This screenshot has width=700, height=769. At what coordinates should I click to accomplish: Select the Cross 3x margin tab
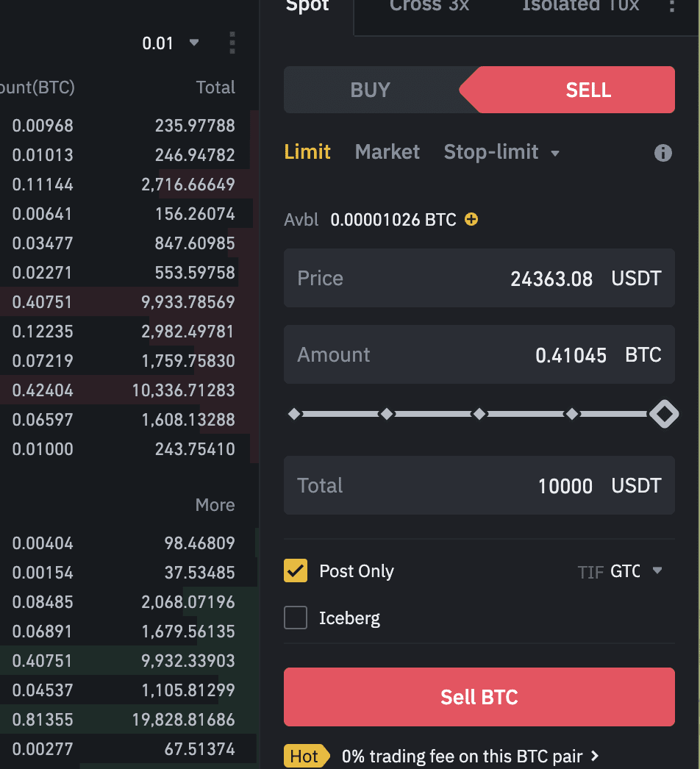pyautogui.click(x=429, y=6)
